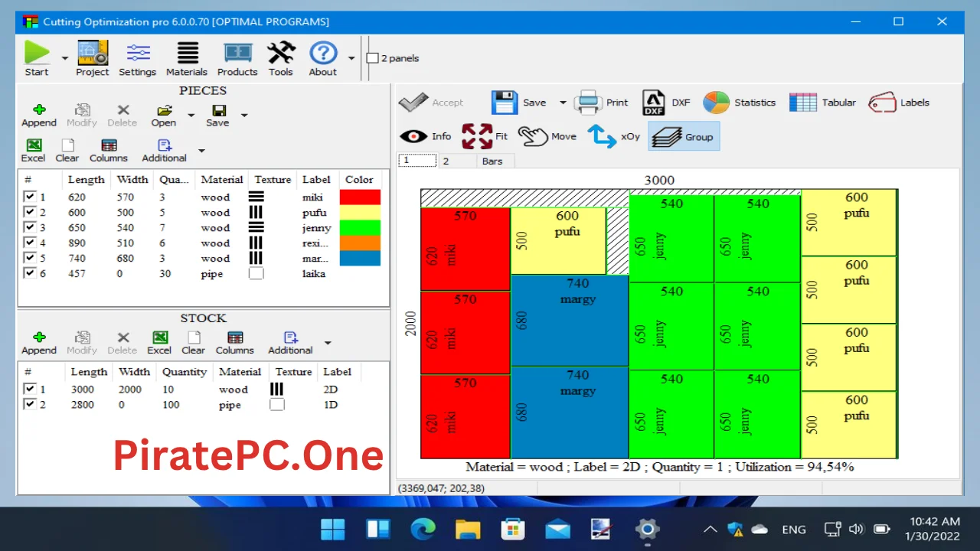Screen dimensions: 980x551
Task: Open Mail app from the taskbar
Action: click(557, 529)
